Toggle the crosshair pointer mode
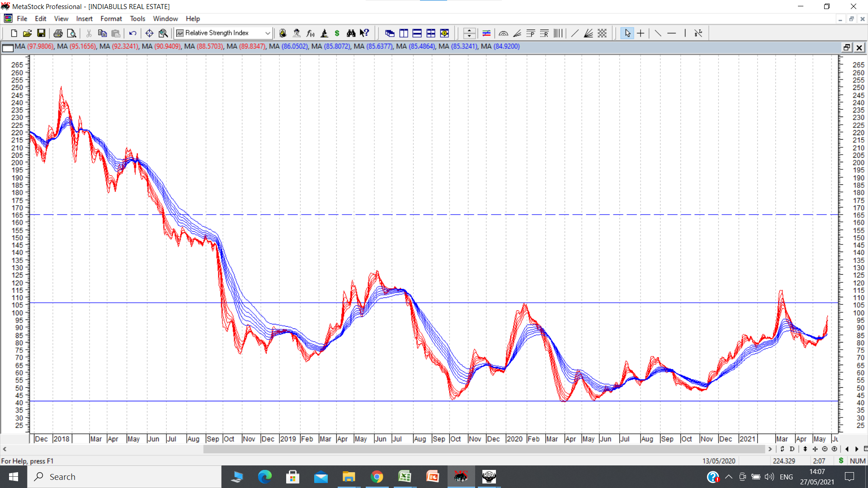Screen dimensions: 868x488 (x=641, y=33)
